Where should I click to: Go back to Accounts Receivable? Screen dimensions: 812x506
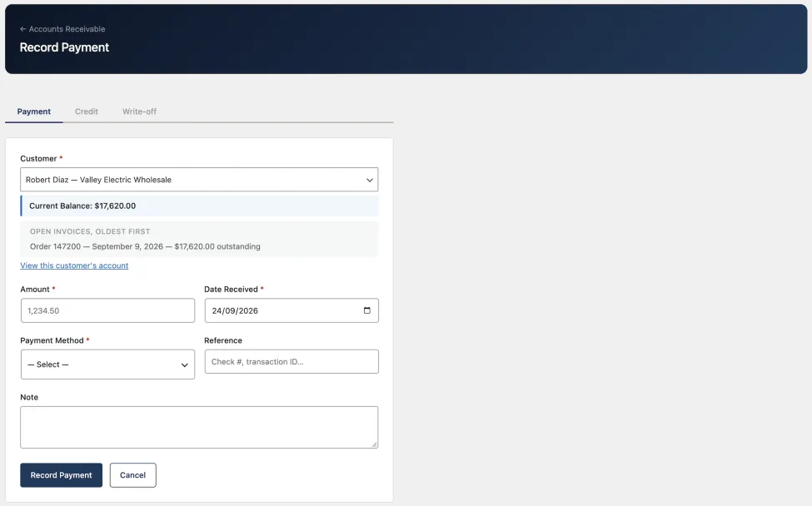[x=62, y=29]
